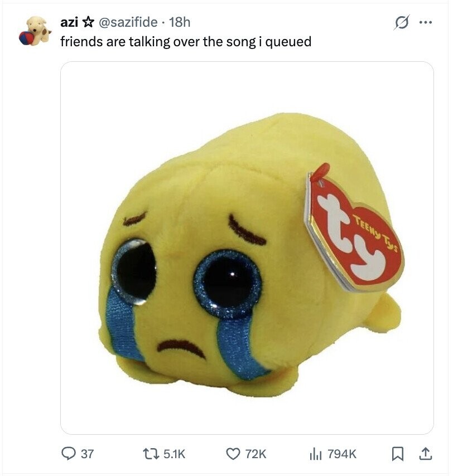Open the @sazifide handle link
Image resolution: width=453 pixels, height=476 pixels.
coord(128,22)
